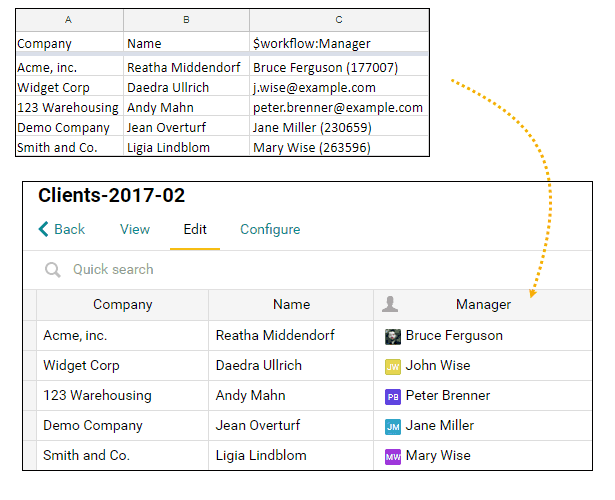Select spreadsheet column A header
Image resolution: width=615 pixels, height=500 pixels.
point(69,20)
